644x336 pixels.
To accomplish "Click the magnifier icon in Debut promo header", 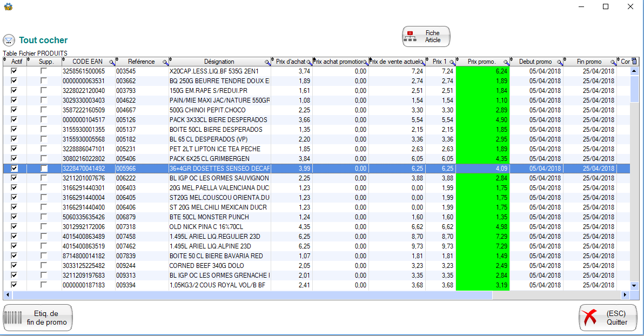I will point(560,62).
